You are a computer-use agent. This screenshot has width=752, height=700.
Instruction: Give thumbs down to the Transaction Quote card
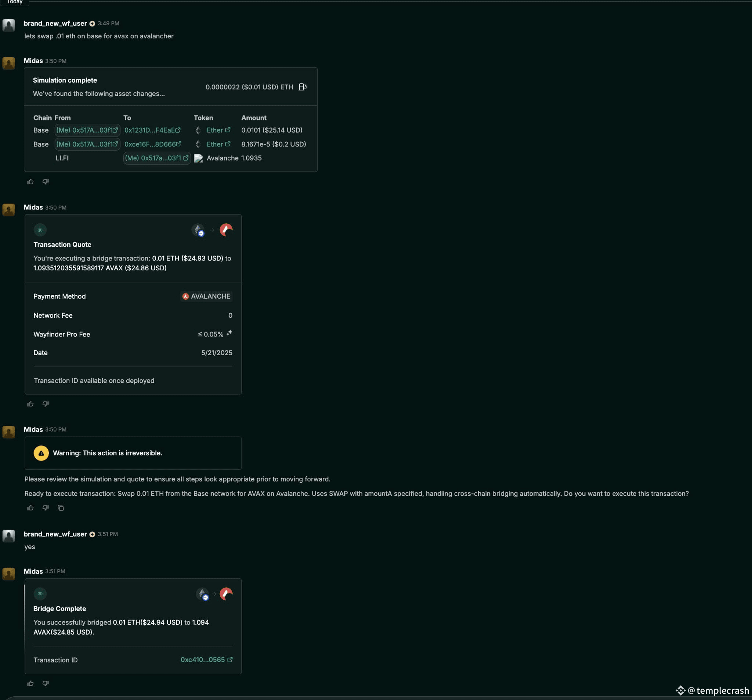pyautogui.click(x=46, y=404)
